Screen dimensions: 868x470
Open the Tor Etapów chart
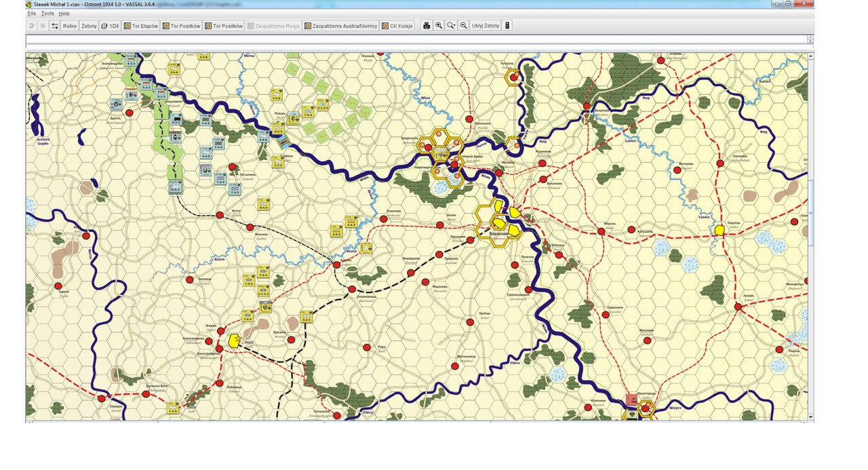tap(141, 26)
